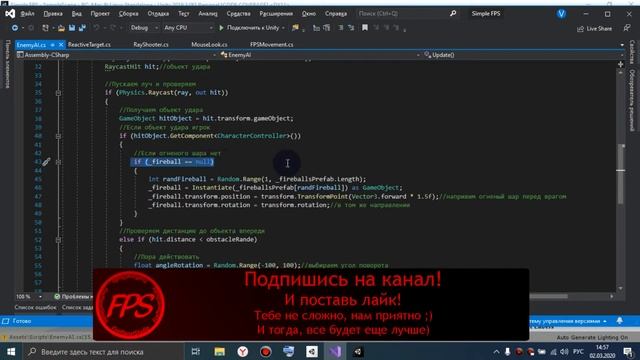
Task: Open the Отладка menu
Action: 158,13
